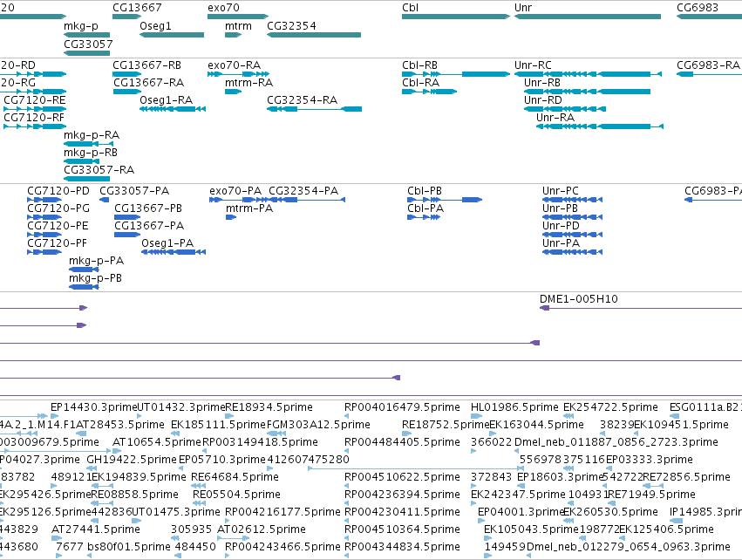Click the mkg-p-PB protein label

click(96, 278)
